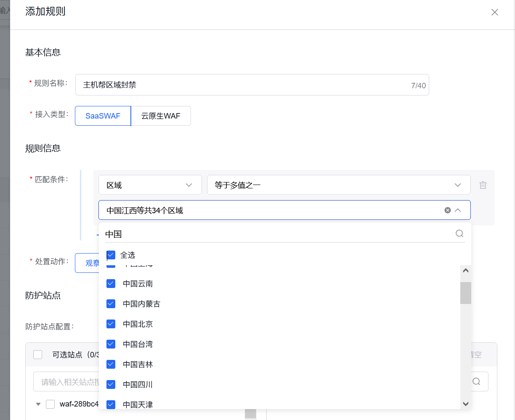Expand the waf-289bc4 tree node

point(38,404)
